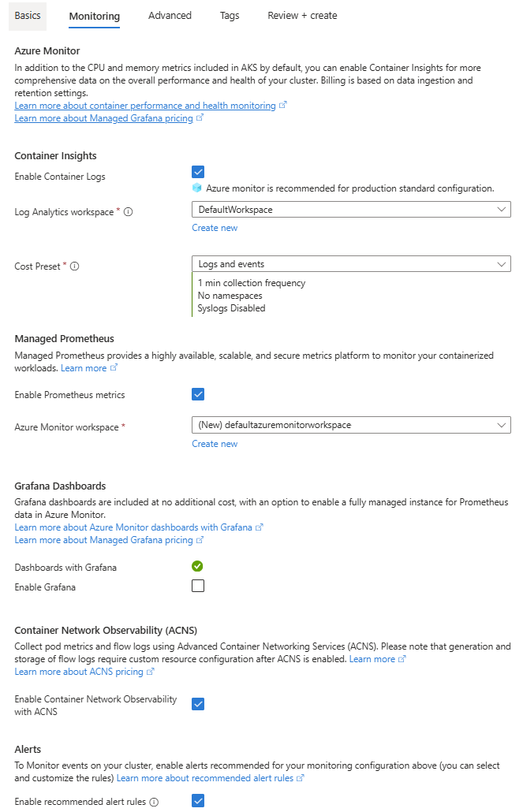The image size is (523, 812).
Task: Uncheck Enable Container Logs
Action: click(197, 171)
